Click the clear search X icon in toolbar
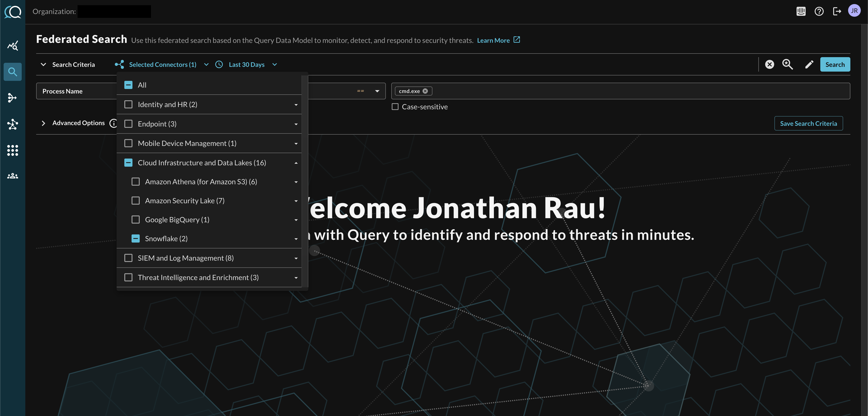This screenshot has height=416, width=868. click(769, 65)
